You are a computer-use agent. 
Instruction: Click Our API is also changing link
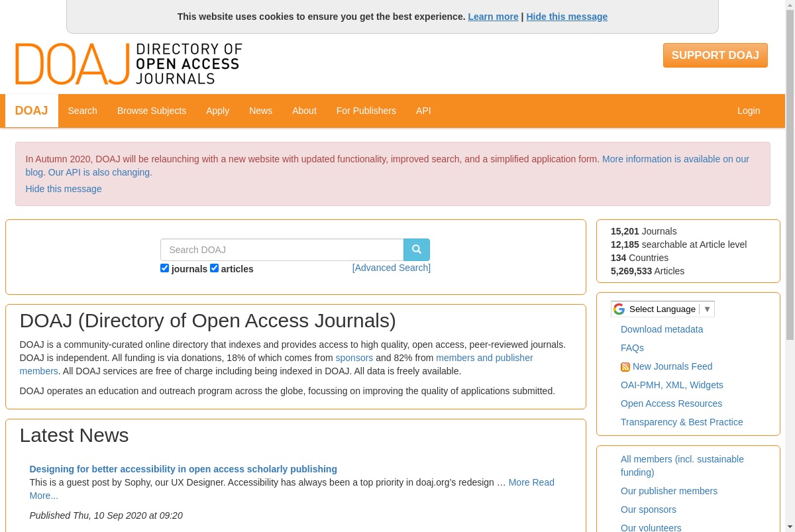coord(99,172)
